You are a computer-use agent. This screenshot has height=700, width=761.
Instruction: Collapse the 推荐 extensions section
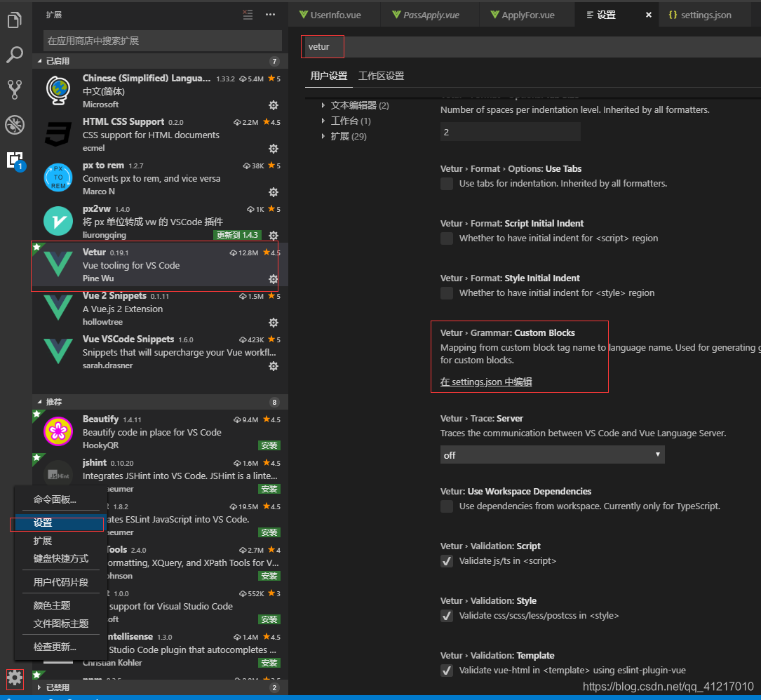coord(160,402)
